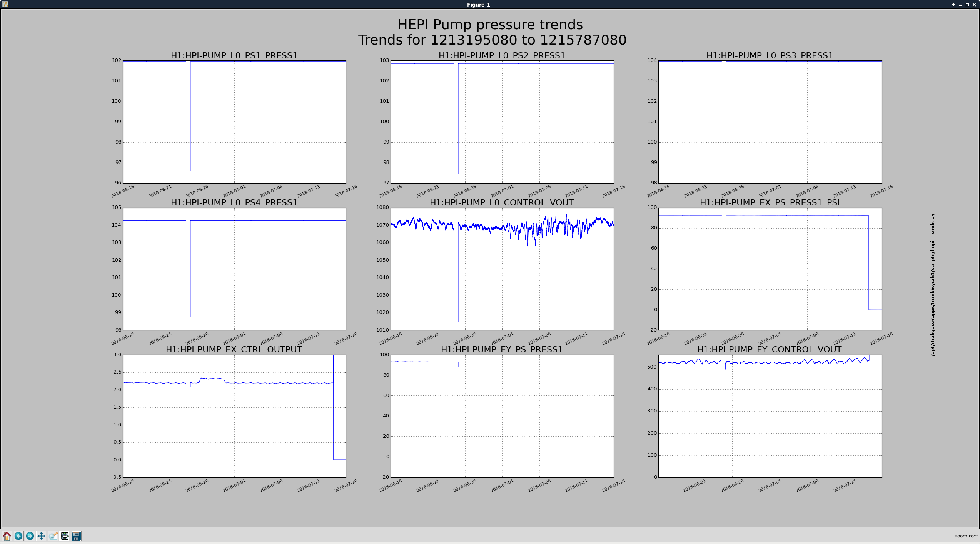This screenshot has height=544, width=980.
Task: Click the H1:HPI-PUMP_L0_PS4_PRESS1 plot title
Action: click(234, 203)
